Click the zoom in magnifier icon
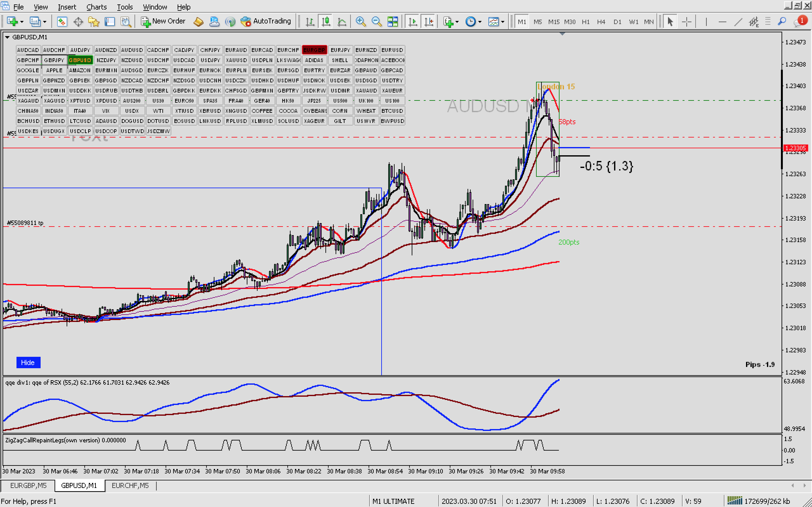This screenshot has width=812, height=507. coord(360,22)
